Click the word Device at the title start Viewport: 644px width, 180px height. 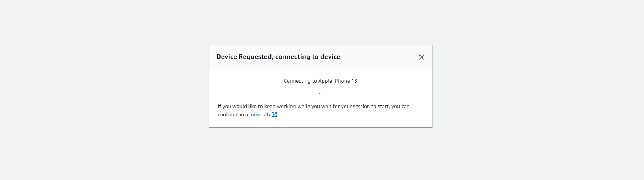pos(226,57)
